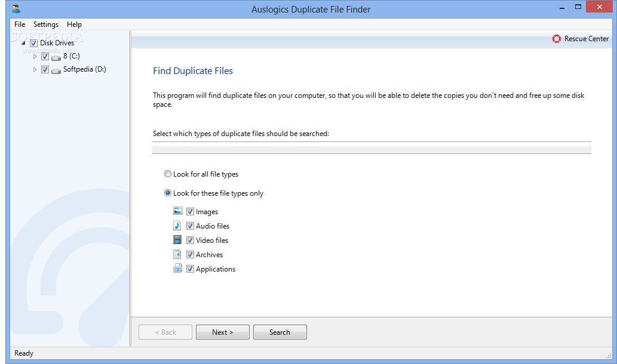Viewport: 617px width, 364px height.
Task: Click the Archives document icon
Action: click(177, 254)
